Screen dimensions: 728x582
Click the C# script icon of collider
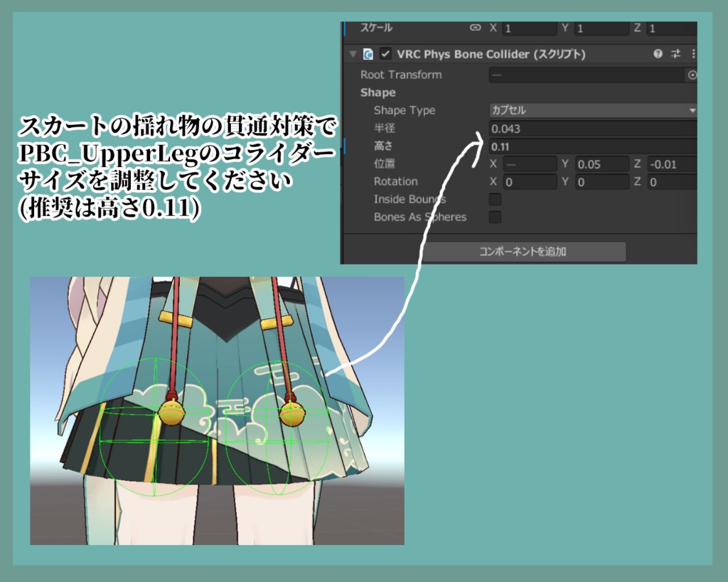click(x=368, y=54)
